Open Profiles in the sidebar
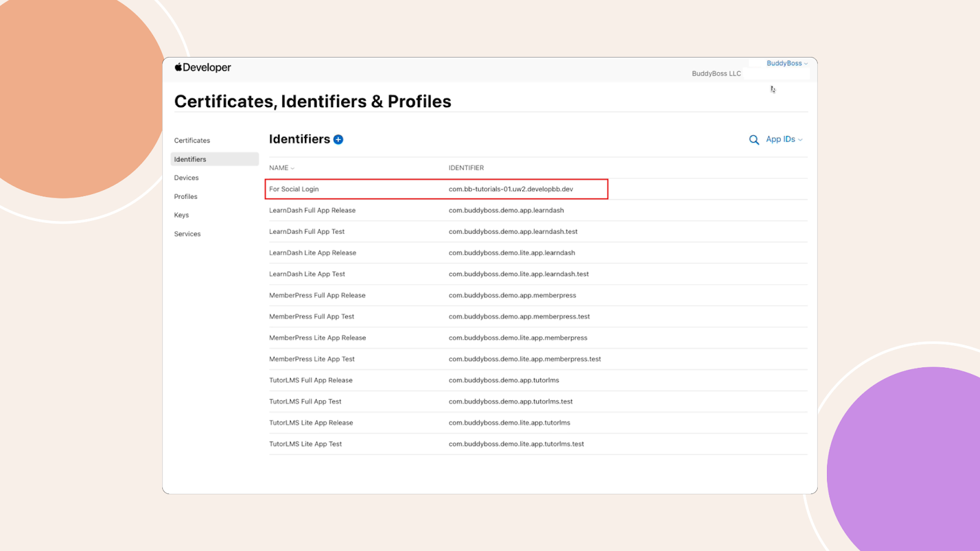 186,197
